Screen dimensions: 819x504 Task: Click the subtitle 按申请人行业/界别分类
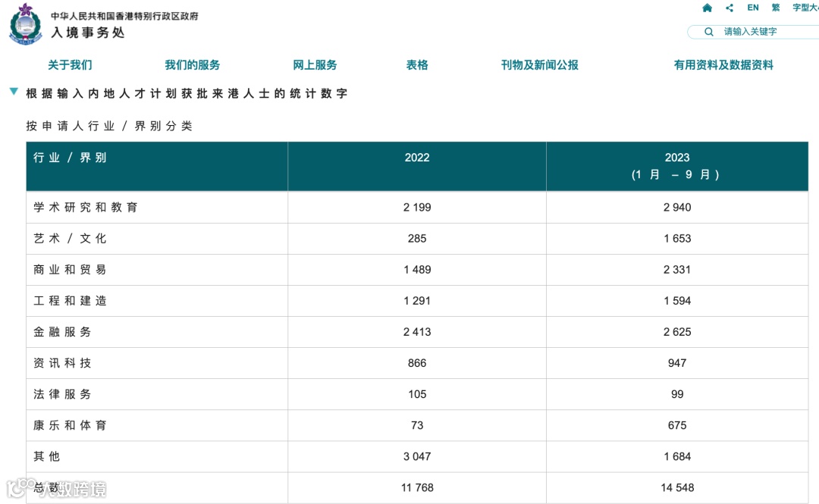click(x=109, y=126)
